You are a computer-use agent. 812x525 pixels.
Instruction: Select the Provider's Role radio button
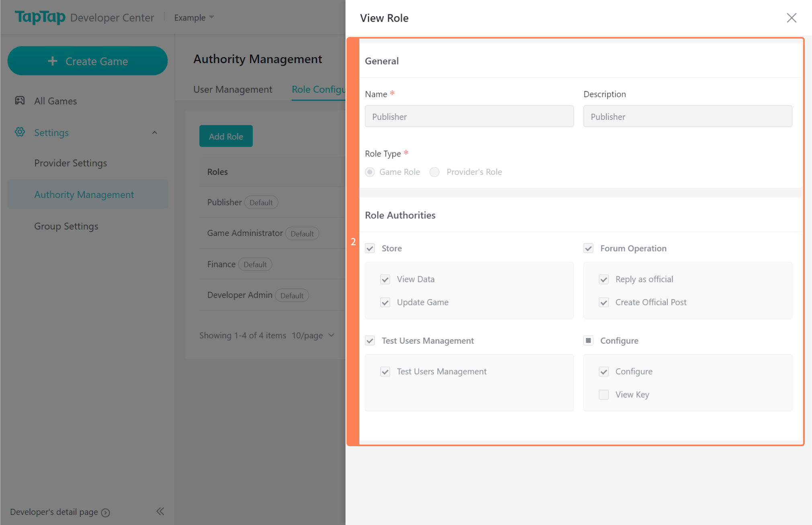click(435, 172)
